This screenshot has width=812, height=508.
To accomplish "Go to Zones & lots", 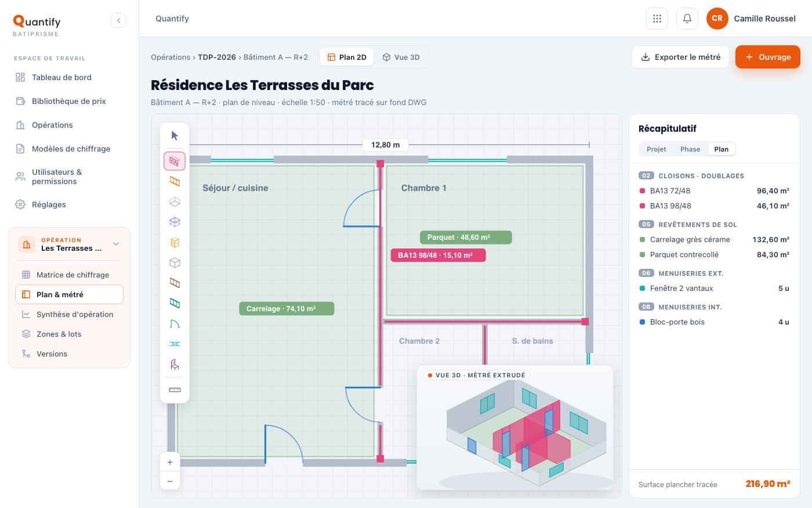I will coord(70,334).
